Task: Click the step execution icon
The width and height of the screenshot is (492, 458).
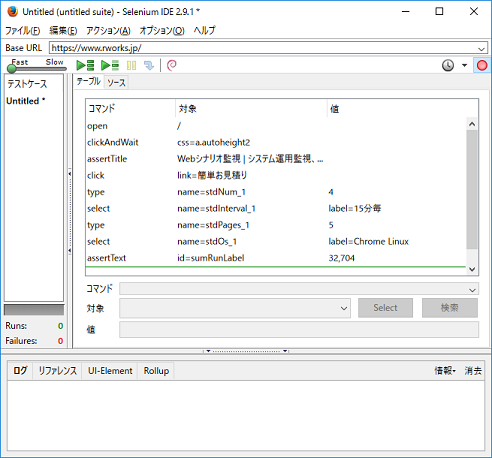Action: (x=149, y=65)
